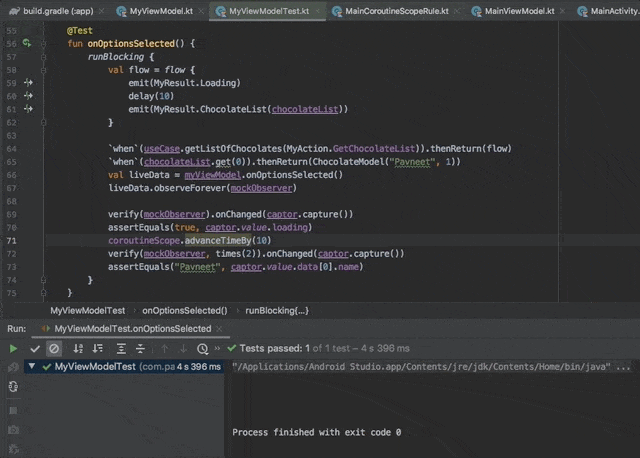The width and height of the screenshot is (640, 458).
Task: Click run-test gutter icon beside onOptionsSelected
Action: (x=27, y=45)
